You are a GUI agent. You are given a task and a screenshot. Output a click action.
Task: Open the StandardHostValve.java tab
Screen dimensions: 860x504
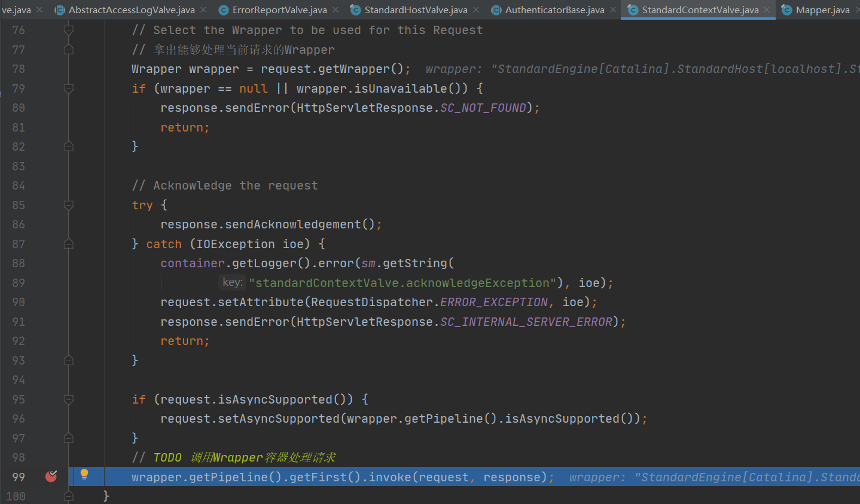(x=416, y=10)
